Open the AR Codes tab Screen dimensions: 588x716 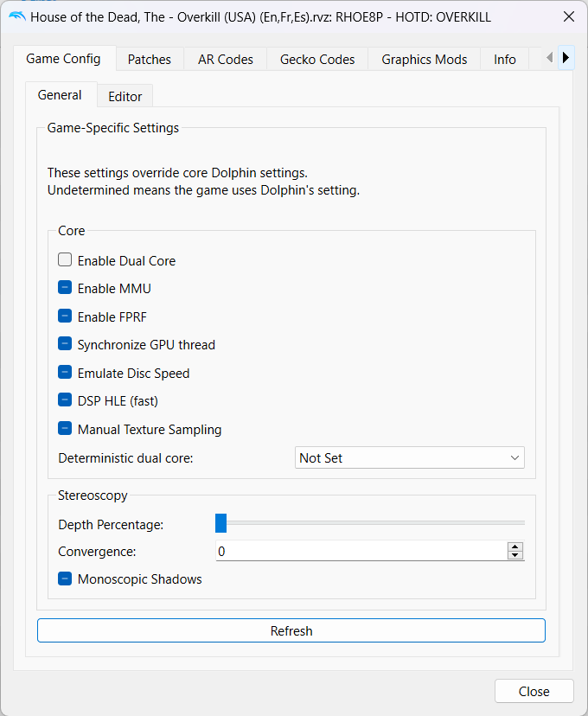coord(226,60)
